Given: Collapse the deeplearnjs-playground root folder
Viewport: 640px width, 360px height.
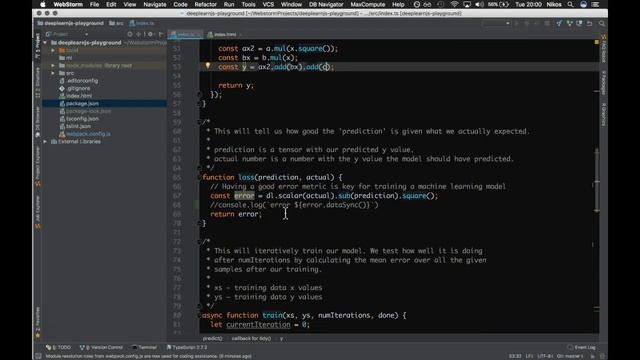Looking at the screenshot, I should [x=45, y=42].
